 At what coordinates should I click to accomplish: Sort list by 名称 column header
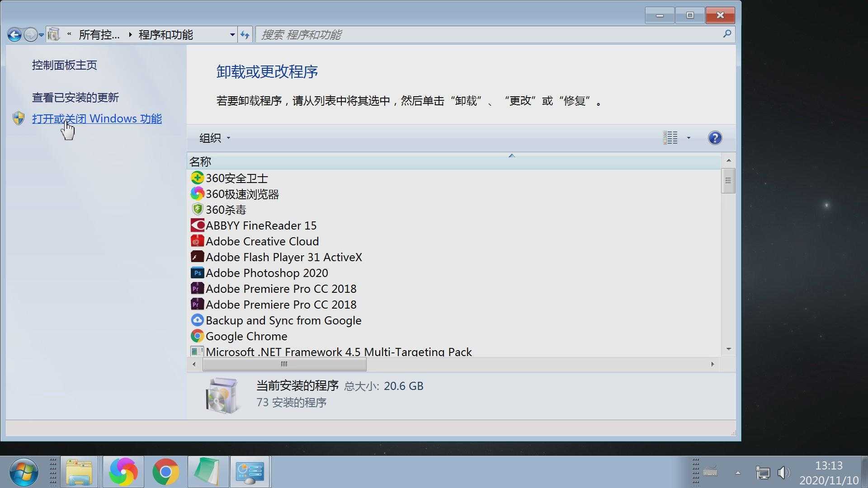(x=454, y=162)
